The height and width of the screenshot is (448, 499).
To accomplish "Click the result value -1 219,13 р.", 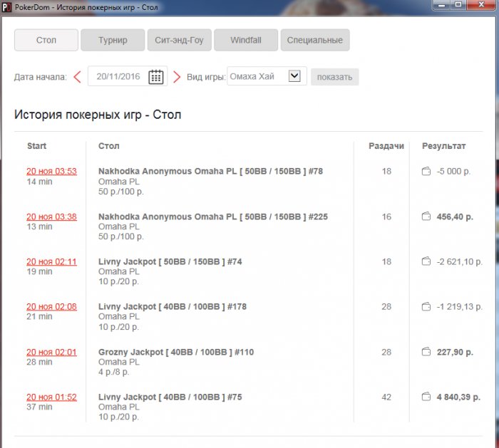I will pyautogui.click(x=460, y=307).
